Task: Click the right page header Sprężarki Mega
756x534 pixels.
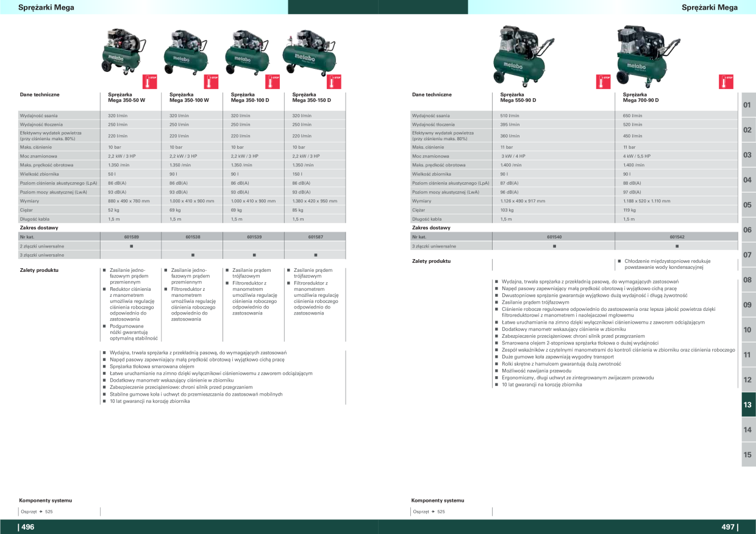Action: tap(710, 7)
